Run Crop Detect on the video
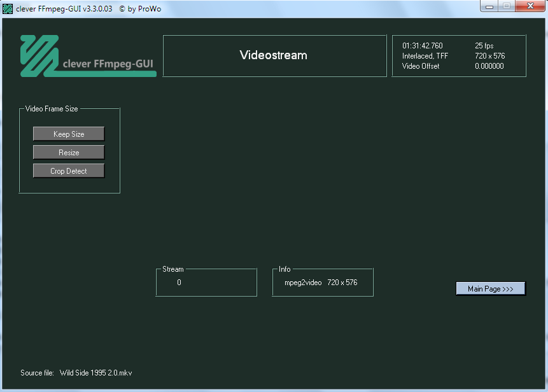The image size is (548, 392). click(69, 171)
